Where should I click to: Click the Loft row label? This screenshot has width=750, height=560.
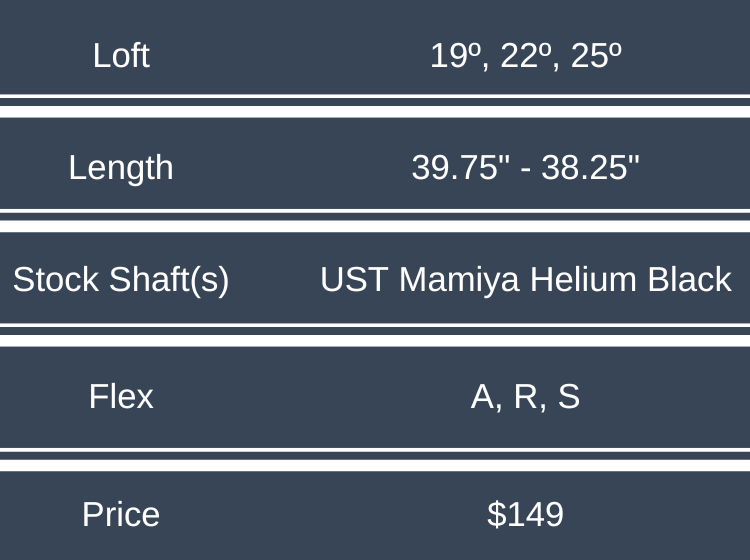pyautogui.click(x=121, y=55)
